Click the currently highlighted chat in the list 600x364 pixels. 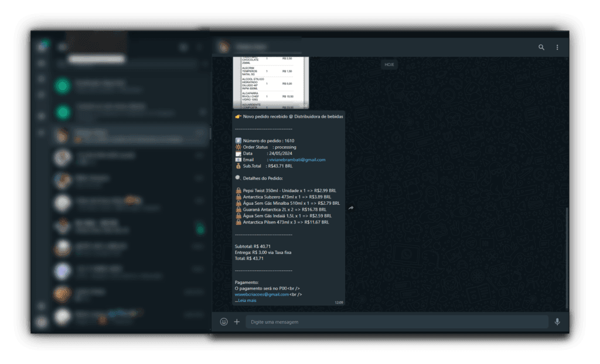129,135
